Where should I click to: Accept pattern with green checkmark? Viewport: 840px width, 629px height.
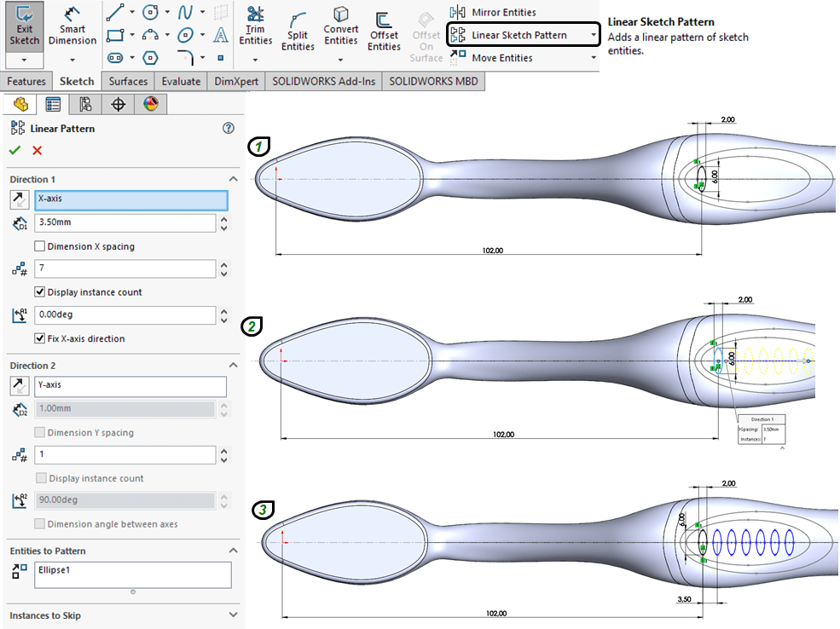14,151
